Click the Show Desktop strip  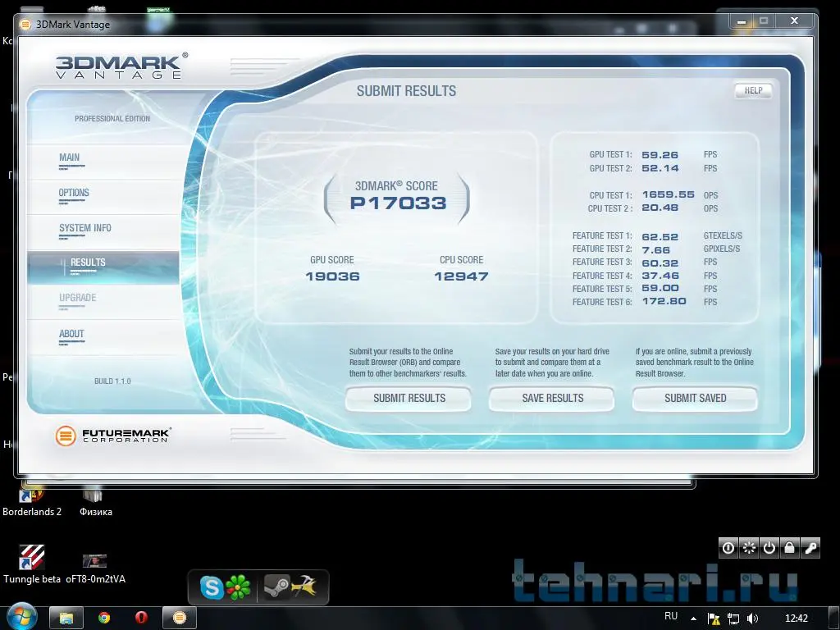[x=836, y=619]
